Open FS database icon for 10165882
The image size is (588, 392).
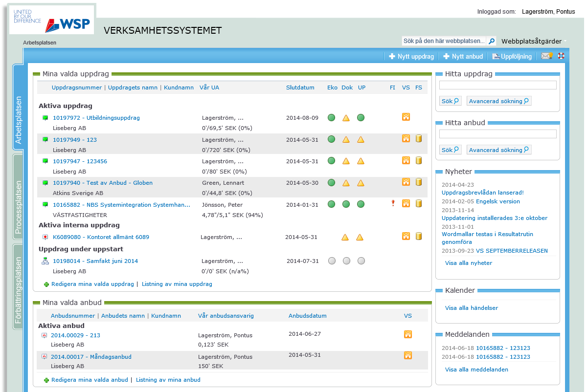click(419, 203)
